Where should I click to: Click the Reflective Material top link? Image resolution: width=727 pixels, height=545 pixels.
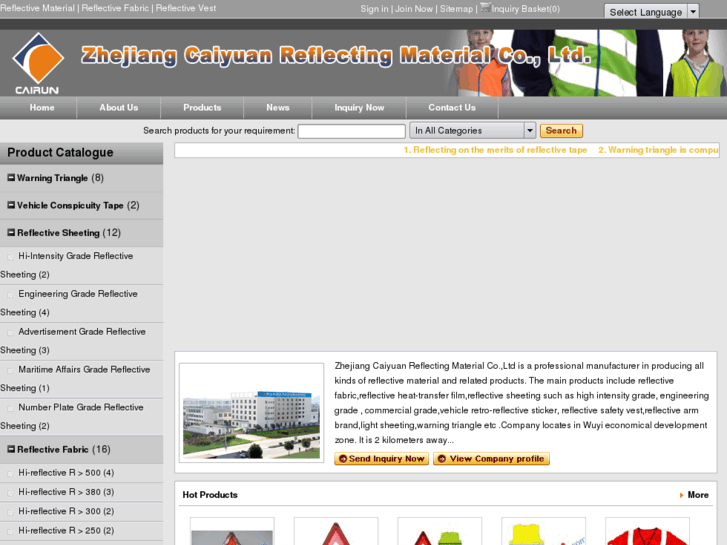click(37, 8)
